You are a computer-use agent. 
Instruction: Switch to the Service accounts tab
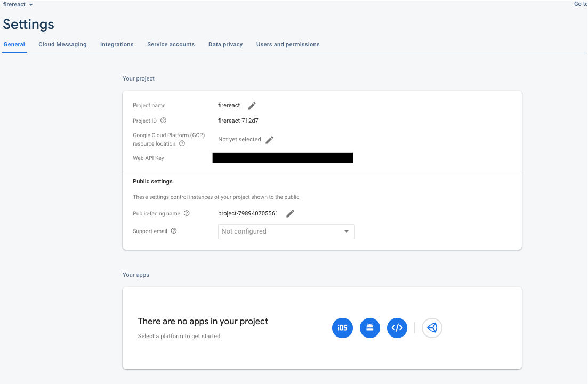coord(171,44)
